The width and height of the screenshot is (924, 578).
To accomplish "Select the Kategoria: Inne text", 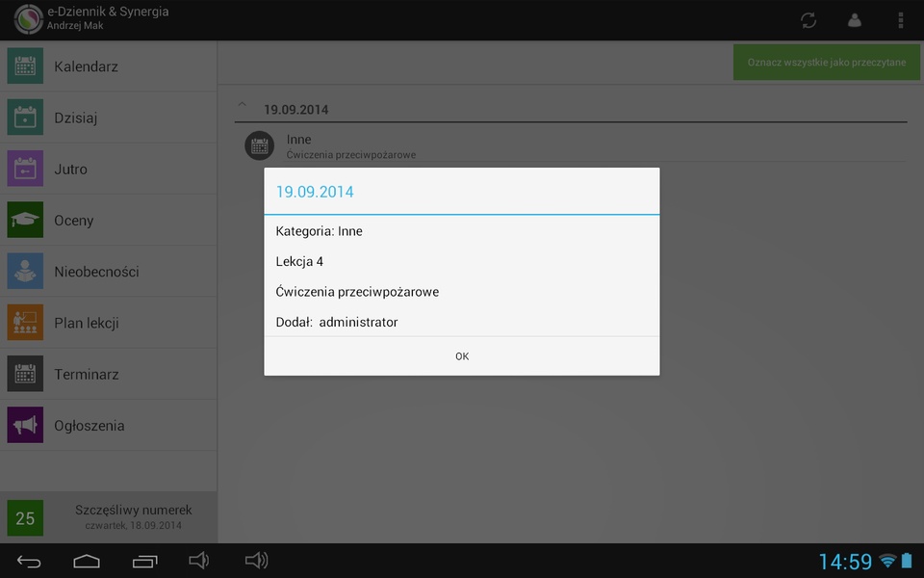I will [x=319, y=231].
